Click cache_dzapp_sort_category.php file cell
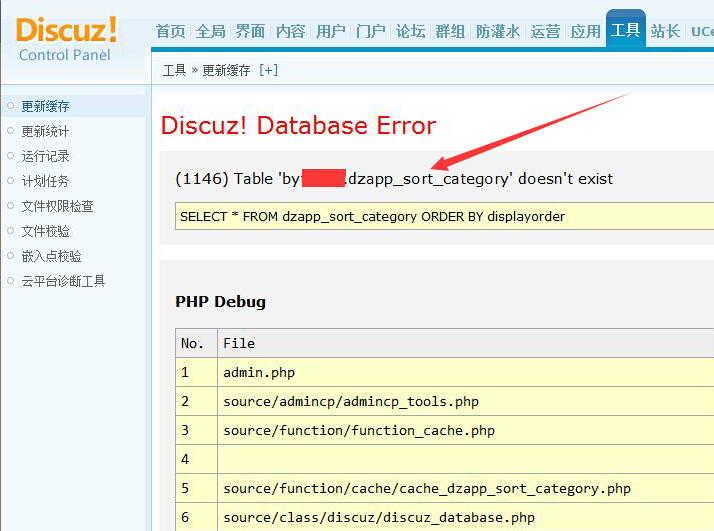The width and height of the screenshot is (714, 531). point(466,488)
